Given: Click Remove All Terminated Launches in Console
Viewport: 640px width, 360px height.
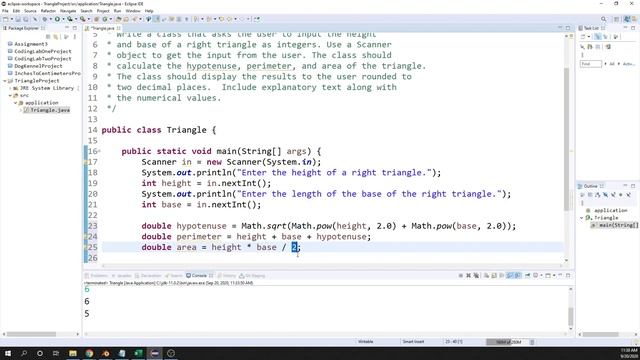Looking at the screenshot, I should point(476,276).
